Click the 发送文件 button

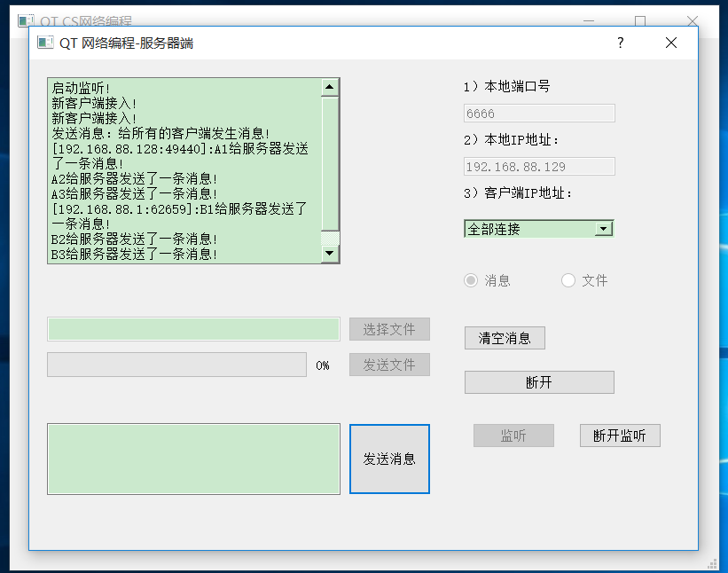point(389,365)
